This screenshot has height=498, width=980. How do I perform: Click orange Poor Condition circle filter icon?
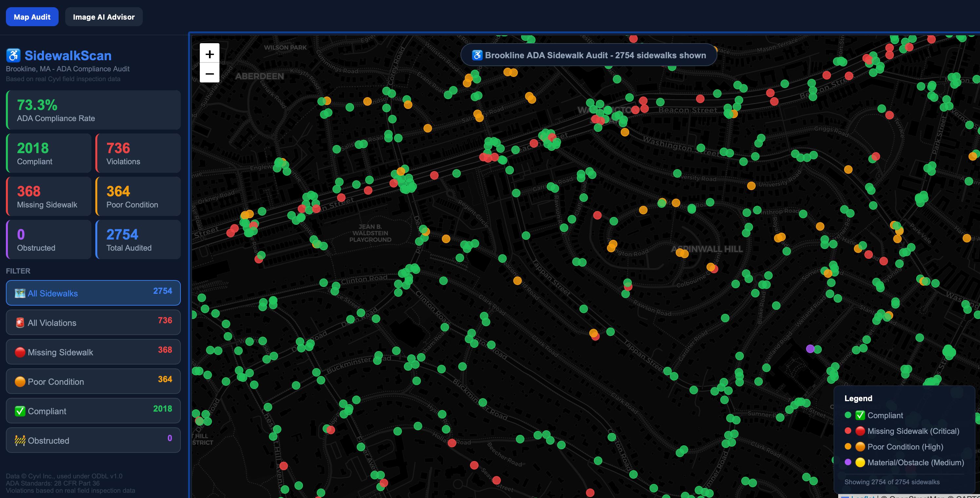pos(20,382)
